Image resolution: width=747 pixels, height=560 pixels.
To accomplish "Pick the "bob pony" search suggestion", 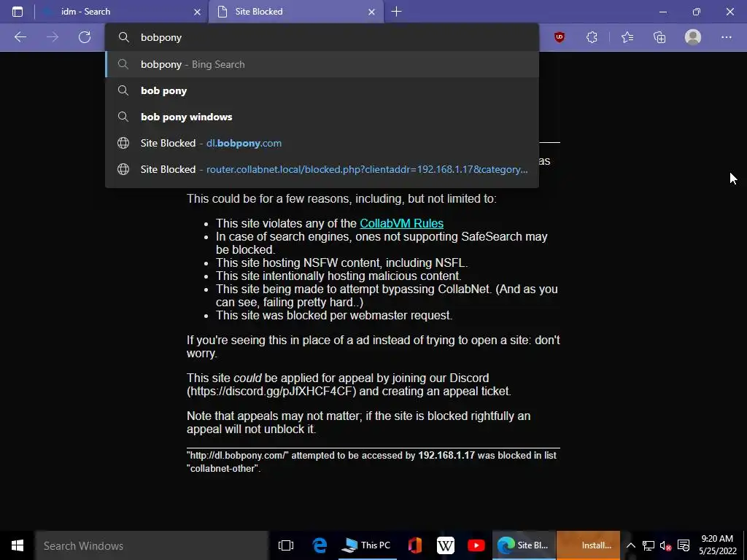I will pyautogui.click(x=322, y=90).
